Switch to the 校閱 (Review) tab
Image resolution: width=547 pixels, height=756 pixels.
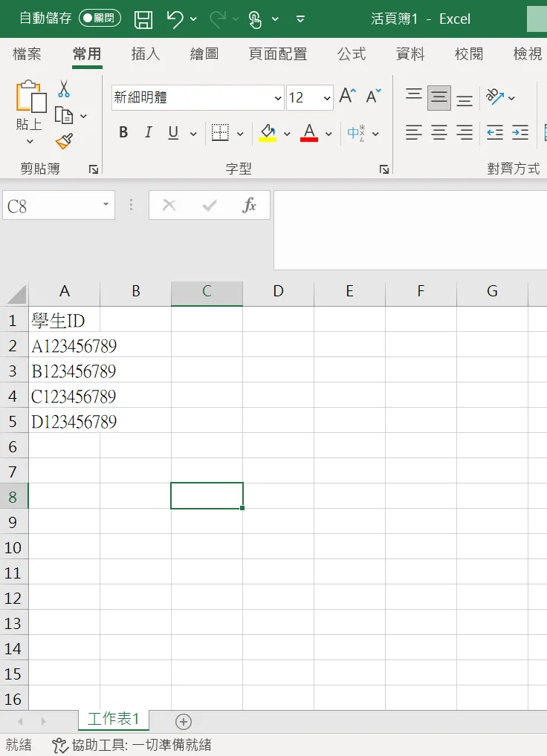click(469, 54)
